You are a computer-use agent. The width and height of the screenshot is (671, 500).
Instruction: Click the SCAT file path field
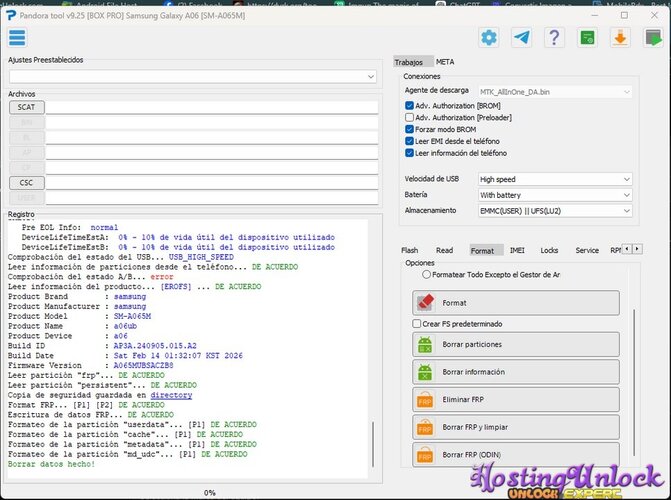tap(212, 107)
